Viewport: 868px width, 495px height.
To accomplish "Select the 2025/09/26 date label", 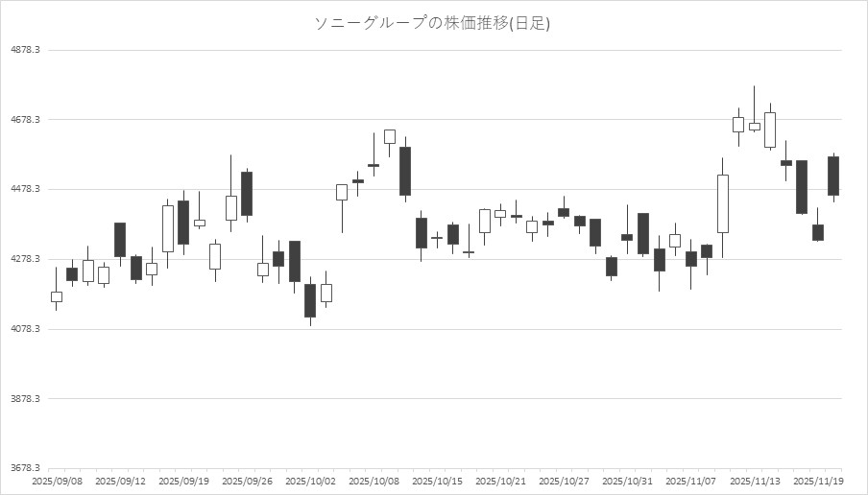I will tap(247, 481).
